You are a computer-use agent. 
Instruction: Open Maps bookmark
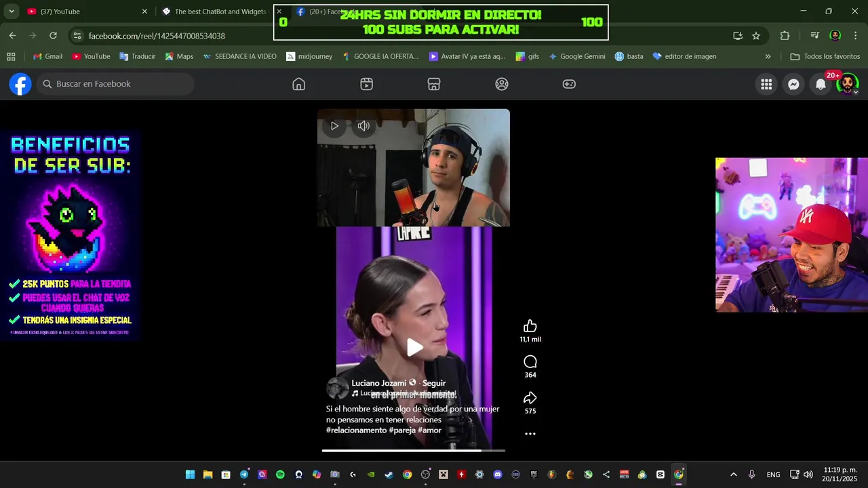pos(179,56)
